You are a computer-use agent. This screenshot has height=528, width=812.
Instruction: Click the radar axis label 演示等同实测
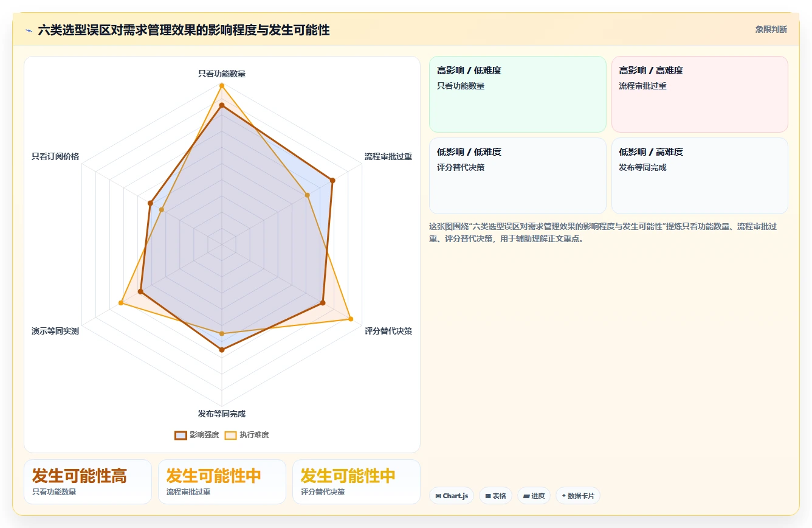tap(55, 331)
